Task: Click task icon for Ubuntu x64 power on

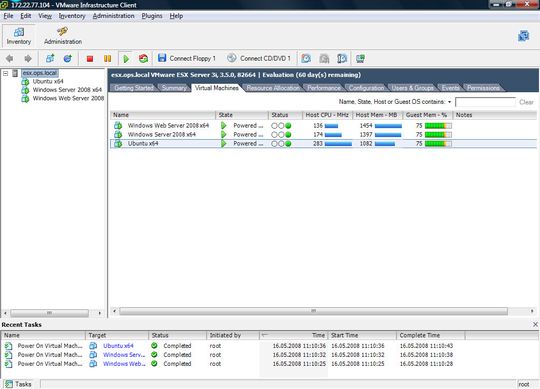Action: [9, 346]
